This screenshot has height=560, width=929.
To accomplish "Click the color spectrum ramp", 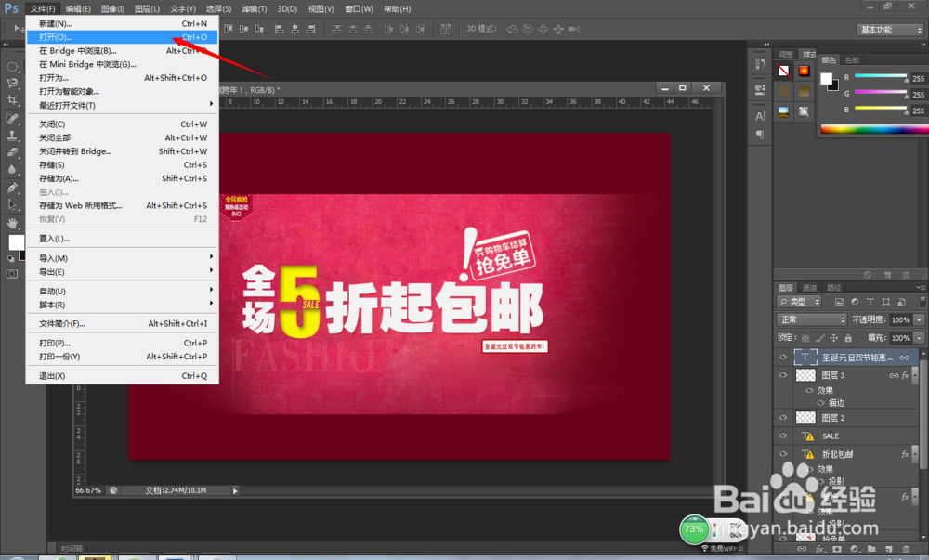I will click(874, 130).
